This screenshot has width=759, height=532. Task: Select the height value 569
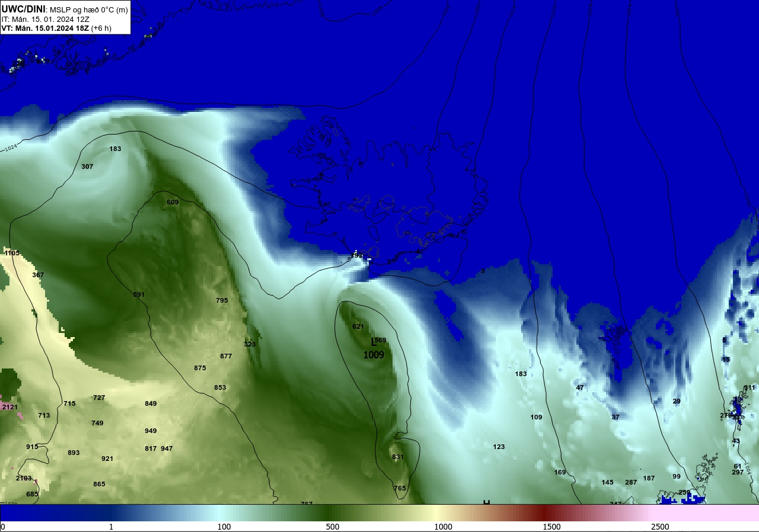[380, 340]
